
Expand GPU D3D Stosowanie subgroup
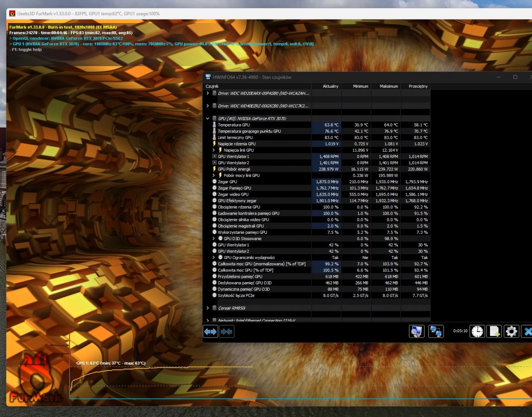(x=214, y=239)
